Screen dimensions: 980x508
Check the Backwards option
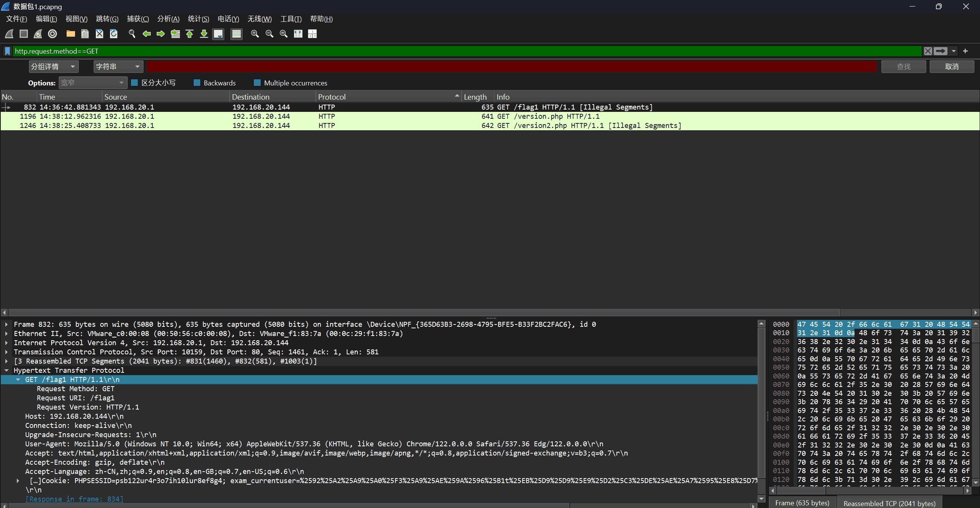[x=197, y=83]
